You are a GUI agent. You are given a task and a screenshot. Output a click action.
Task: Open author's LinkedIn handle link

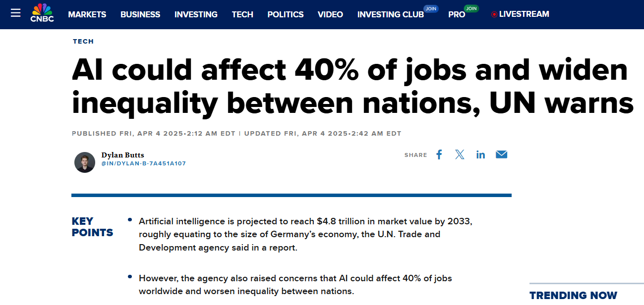point(144,163)
